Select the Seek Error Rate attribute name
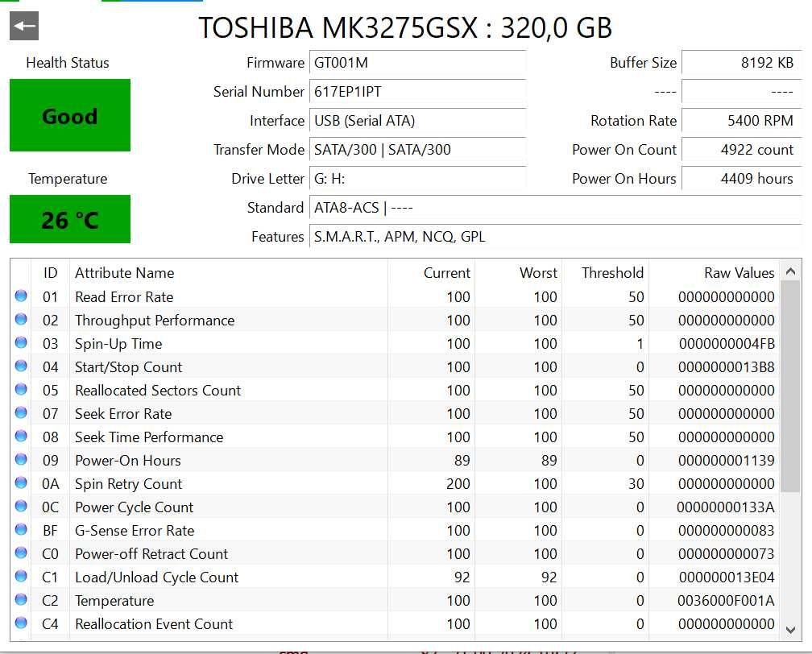The width and height of the screenshot is (812, 654). click(123, 414)
